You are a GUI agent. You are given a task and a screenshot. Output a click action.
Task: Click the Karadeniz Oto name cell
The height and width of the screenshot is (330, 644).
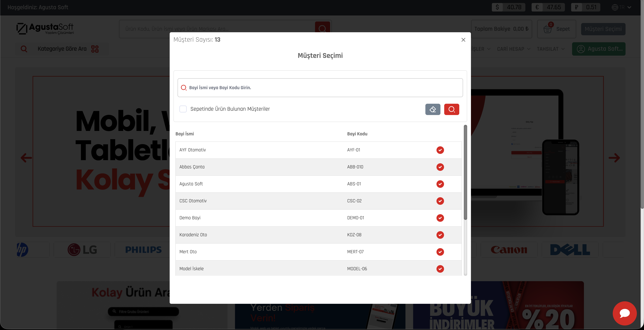pyautogui.click(x=193, y=235)
